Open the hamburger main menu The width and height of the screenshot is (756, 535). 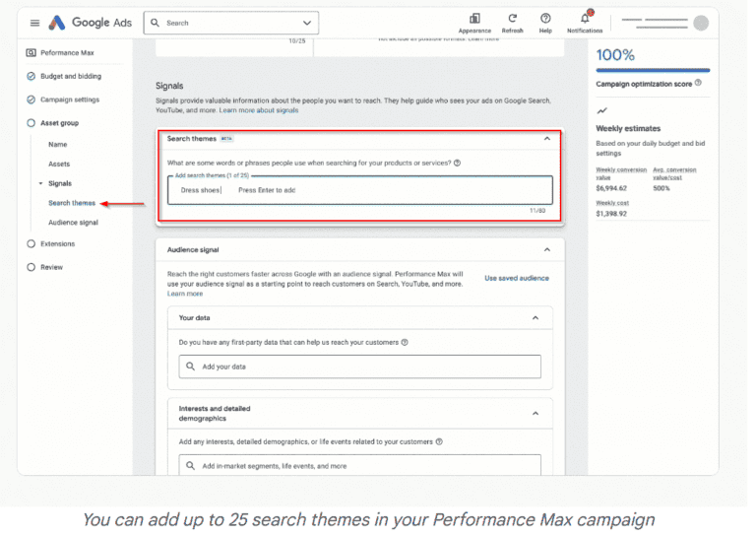click(34, 23)
